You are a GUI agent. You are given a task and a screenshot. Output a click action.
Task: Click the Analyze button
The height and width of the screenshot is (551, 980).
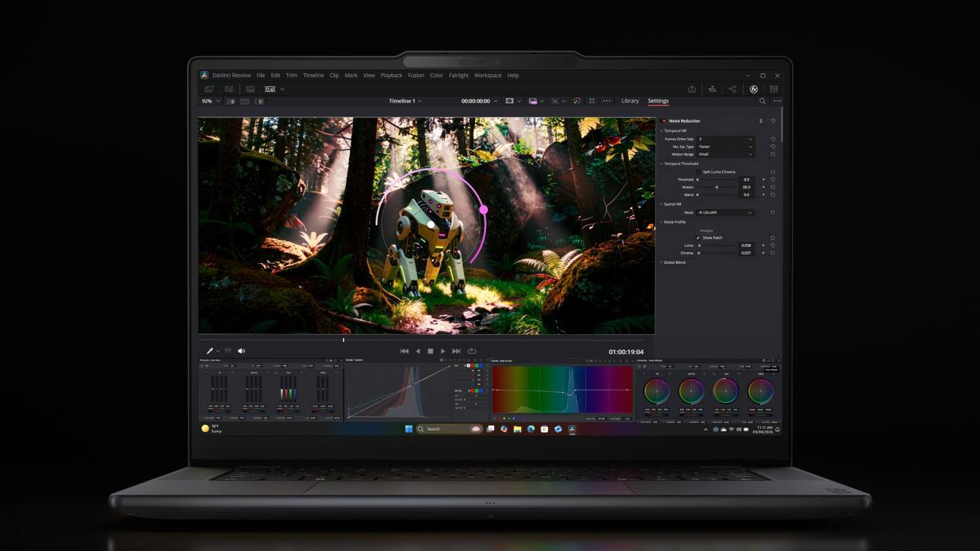click(x=706, y=231)
